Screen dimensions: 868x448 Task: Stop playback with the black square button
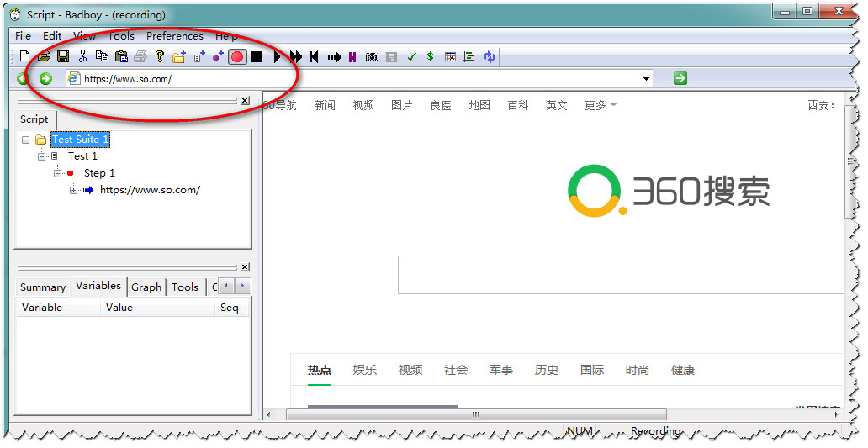257,56
